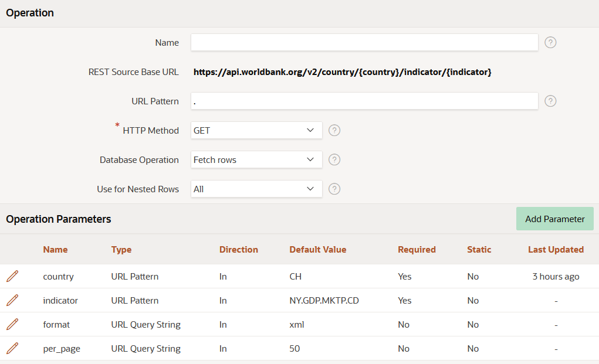
Task: Click the Add Parameter button
Action: pos(554,219)
